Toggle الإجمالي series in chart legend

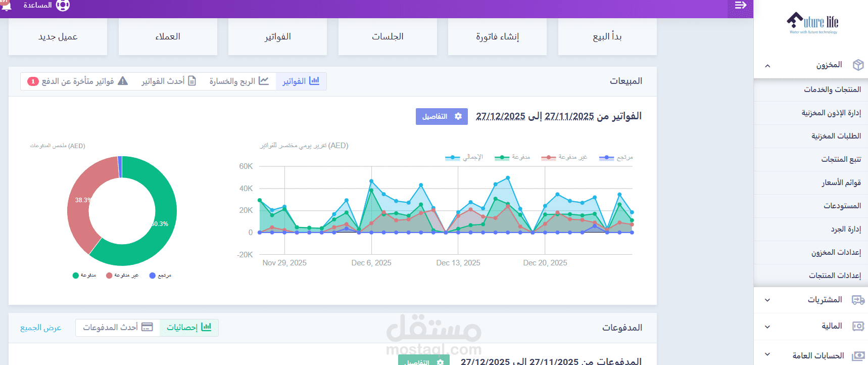pyautogui.click(x=464, y=157)
